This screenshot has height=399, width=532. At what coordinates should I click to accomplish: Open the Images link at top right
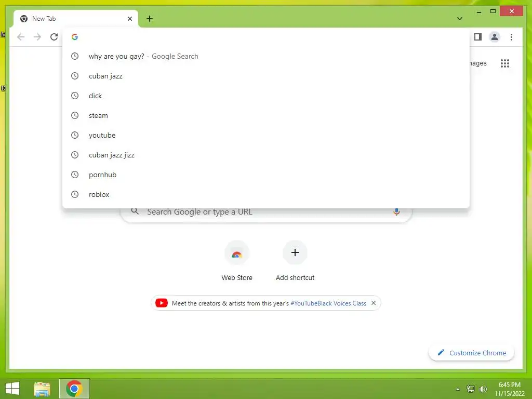coord(478,63)
